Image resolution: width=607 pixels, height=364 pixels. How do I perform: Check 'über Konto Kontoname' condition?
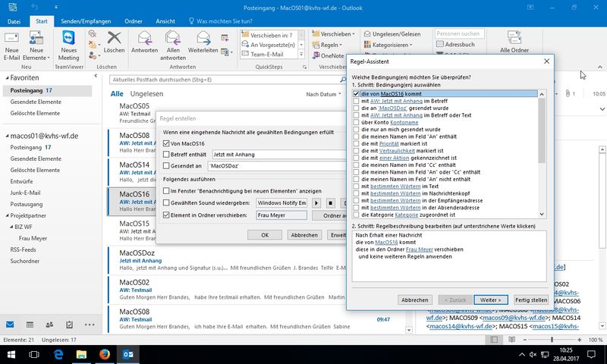coord(356,122)
